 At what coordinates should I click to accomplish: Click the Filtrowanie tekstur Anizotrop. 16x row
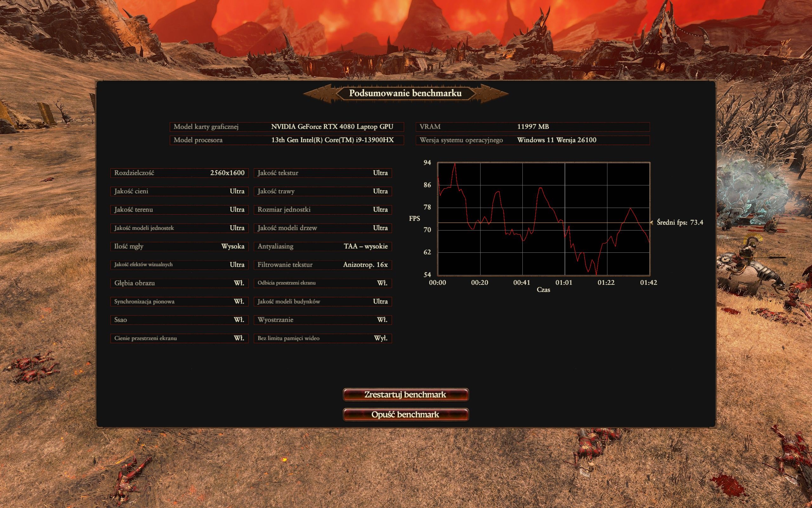(323, 265)
